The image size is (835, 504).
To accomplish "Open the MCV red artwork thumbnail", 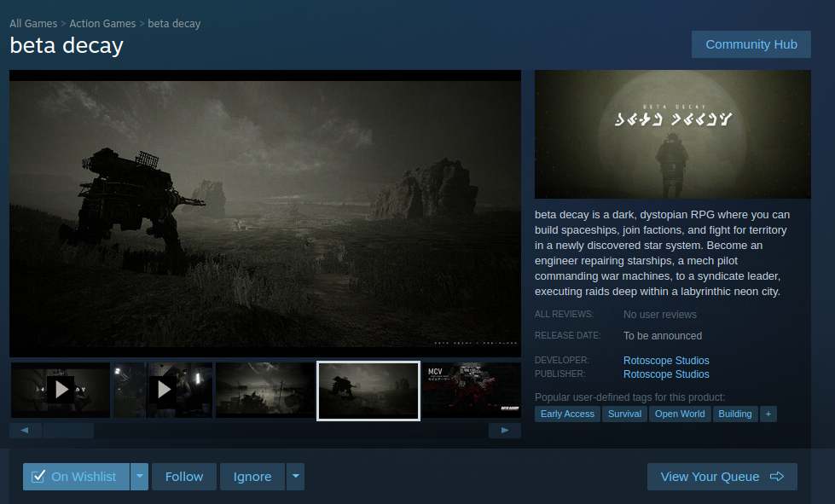I will coord(472,390).
